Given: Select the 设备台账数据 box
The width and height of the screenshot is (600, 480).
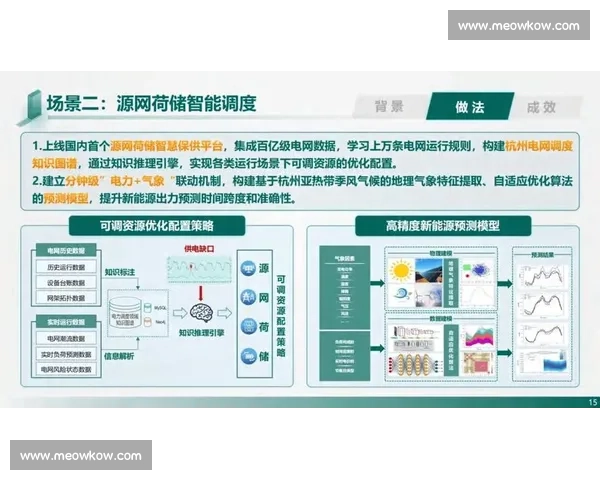Looking at the screenshot, I should pos(66,283).
